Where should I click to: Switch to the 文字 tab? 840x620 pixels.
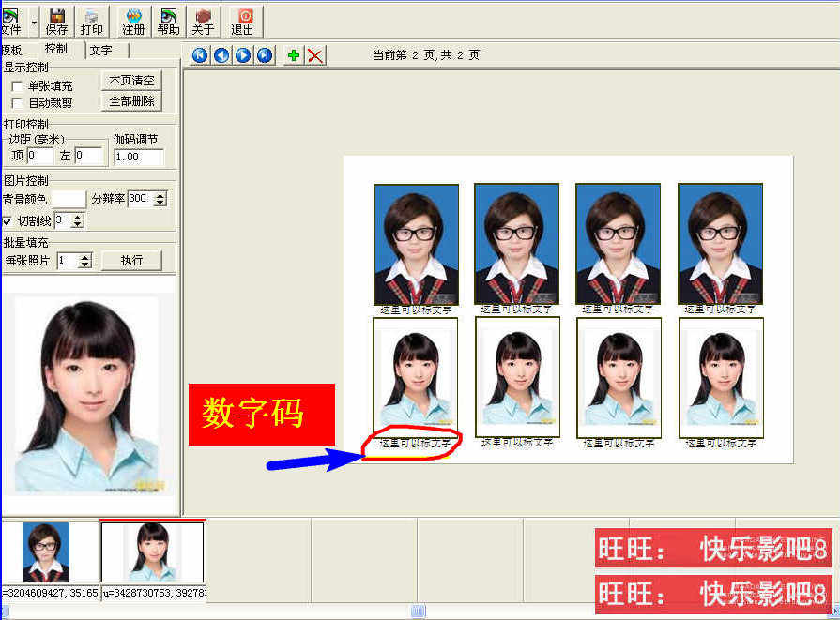click(100, 50)
